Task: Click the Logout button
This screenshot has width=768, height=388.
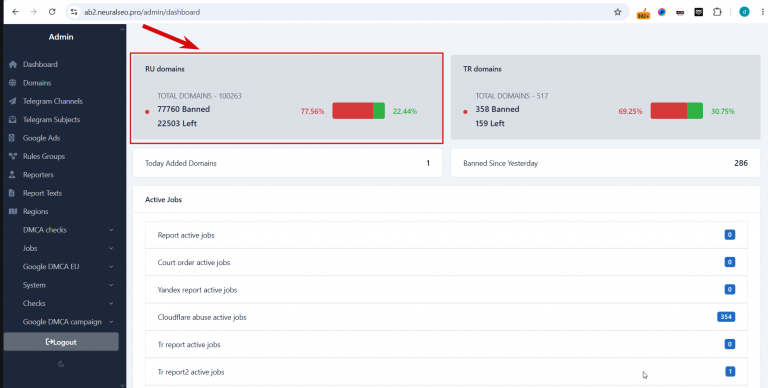Action: (x=61, y=342)
